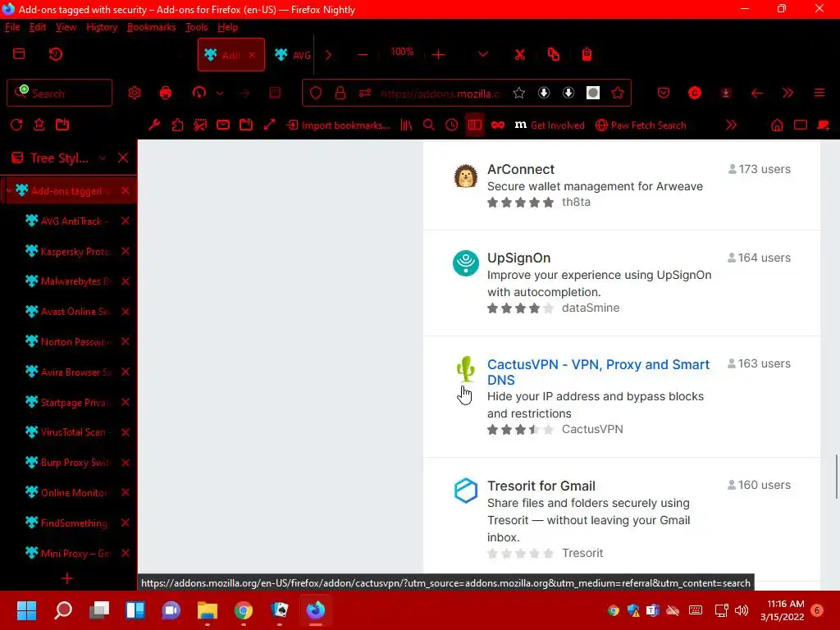This screenshot has height=630, width=840.
Task: Open the Tools menu
Action: 196,27
